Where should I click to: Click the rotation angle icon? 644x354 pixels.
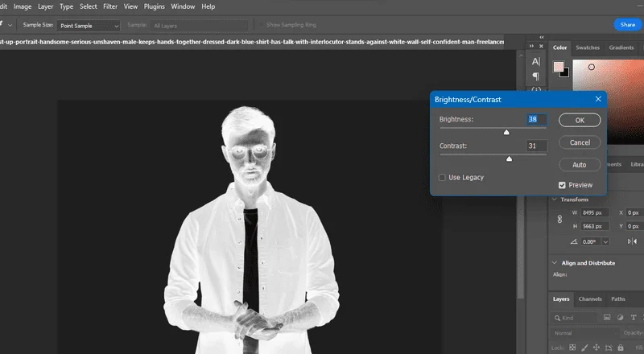[574, 241]
